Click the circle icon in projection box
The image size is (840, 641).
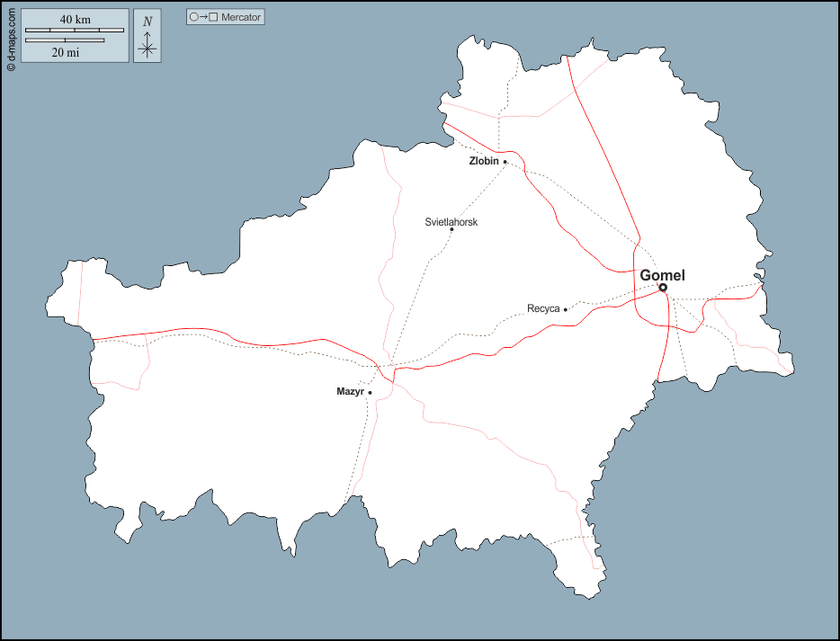(x=193, y=17)
